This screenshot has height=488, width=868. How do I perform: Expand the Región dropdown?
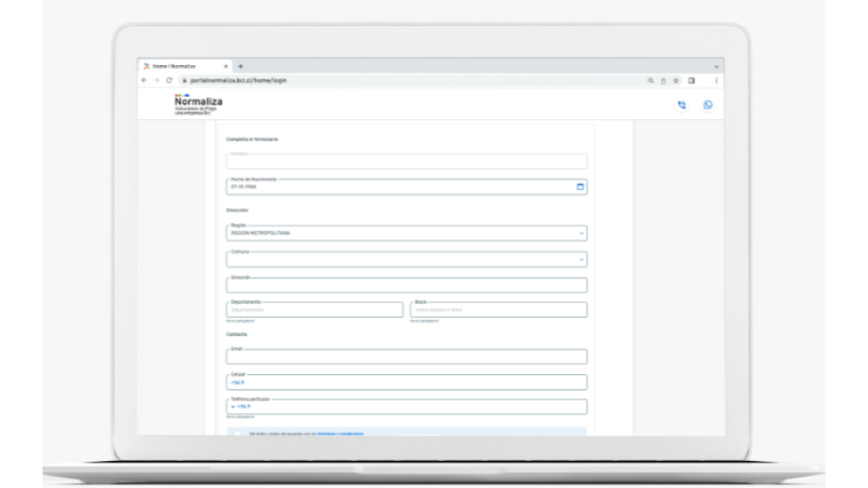coord(581,233)
